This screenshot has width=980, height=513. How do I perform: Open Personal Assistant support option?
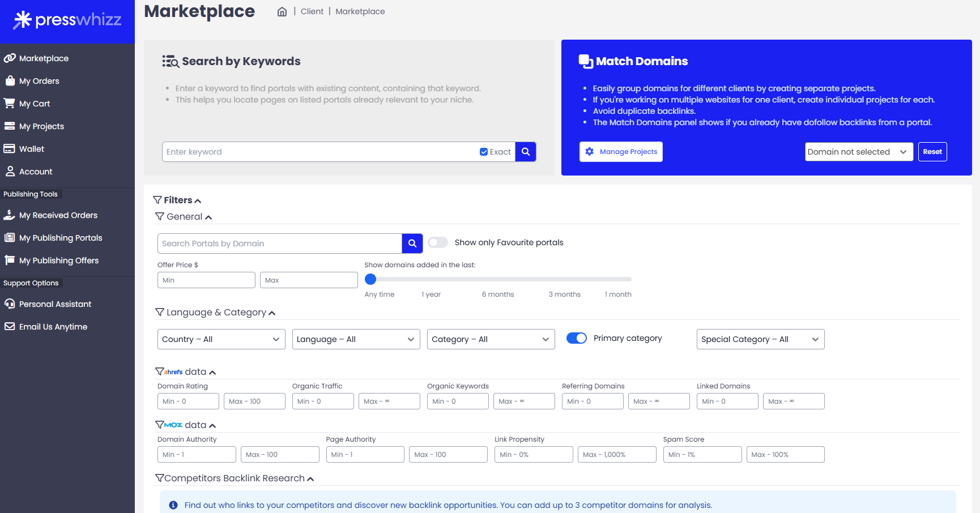(x=55, y=304)
